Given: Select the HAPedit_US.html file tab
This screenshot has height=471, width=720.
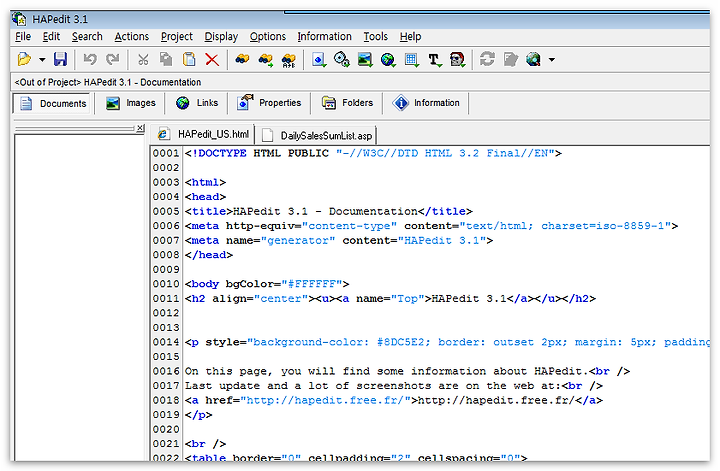Looking at the screenshot, I should 202,134.
